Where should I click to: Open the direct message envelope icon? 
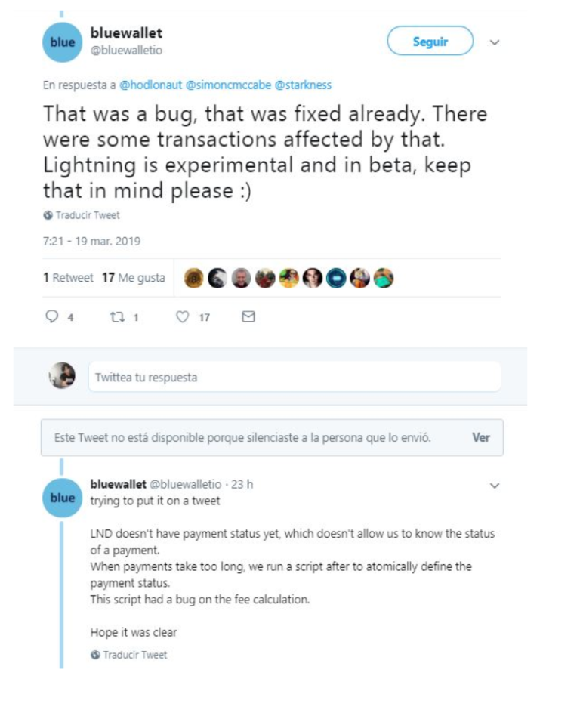pyautogui.click(x=247, y=316)
